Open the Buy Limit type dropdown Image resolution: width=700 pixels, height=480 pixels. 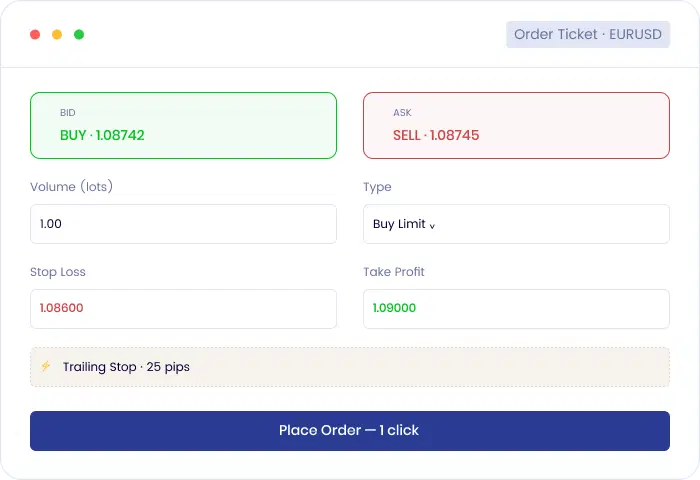coord(516,224)
